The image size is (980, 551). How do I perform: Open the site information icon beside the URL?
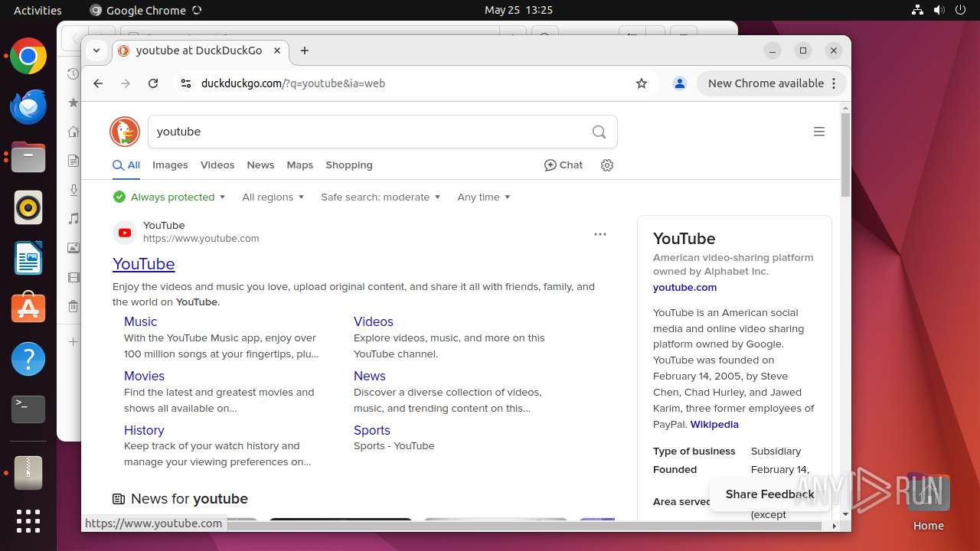(185, 83)
